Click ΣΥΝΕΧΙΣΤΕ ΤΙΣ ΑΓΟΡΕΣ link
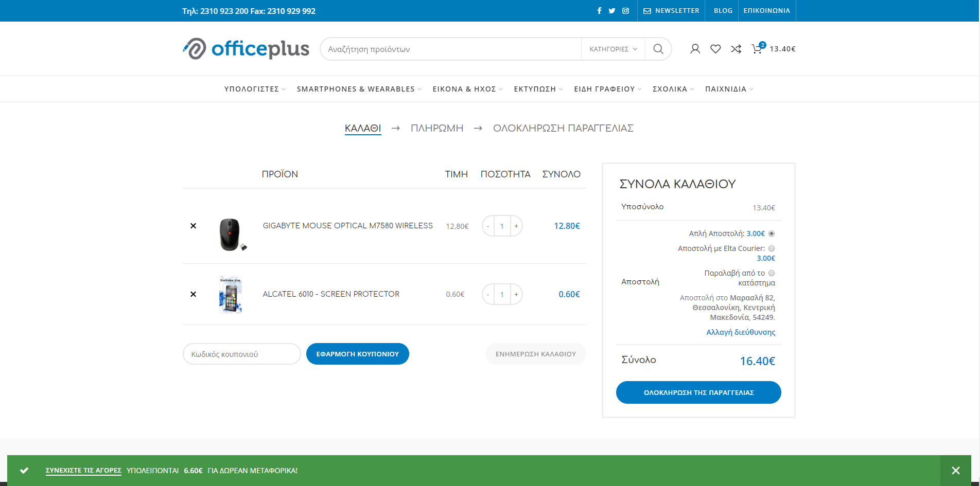 83,471
